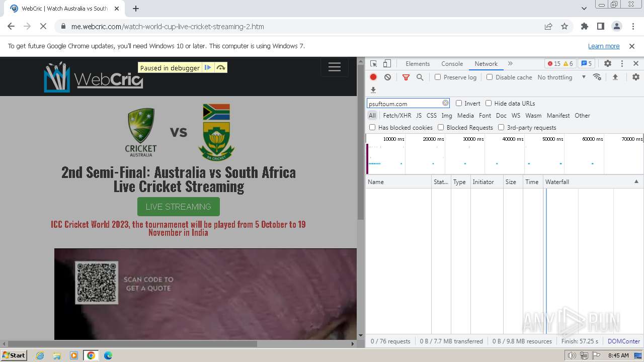Image resolution: width=644 pixels, height=362 pixels.
Task: Click the network timeline overview area
Action: click(x=505, y=154)
